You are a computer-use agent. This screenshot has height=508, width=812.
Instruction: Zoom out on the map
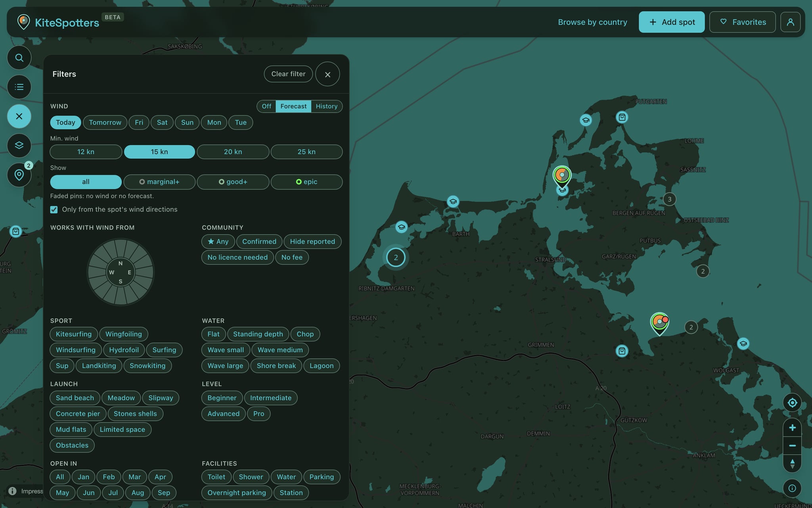coord(792,446)
